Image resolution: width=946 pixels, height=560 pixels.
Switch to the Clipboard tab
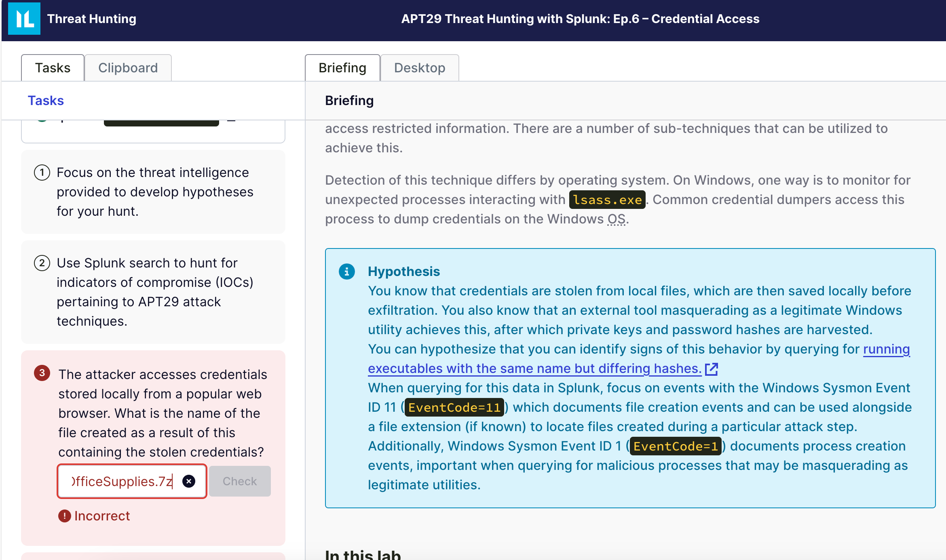coord(128,67)
